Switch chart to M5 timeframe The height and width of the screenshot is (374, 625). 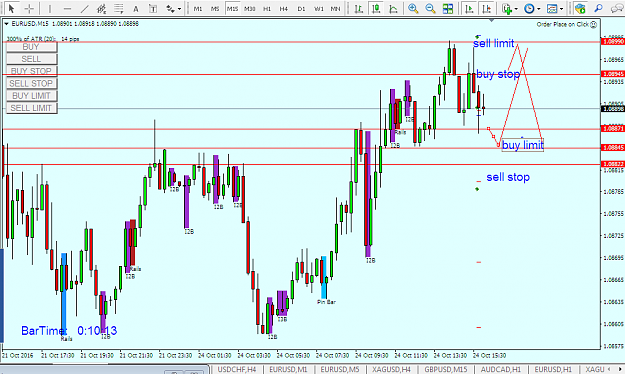tap(215, 8)
